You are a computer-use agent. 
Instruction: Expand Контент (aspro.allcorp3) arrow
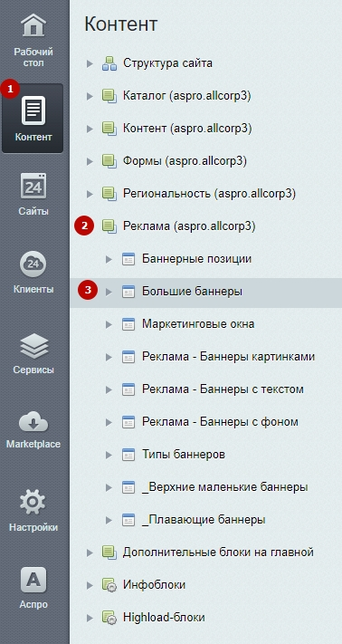[x=90, y=129]
